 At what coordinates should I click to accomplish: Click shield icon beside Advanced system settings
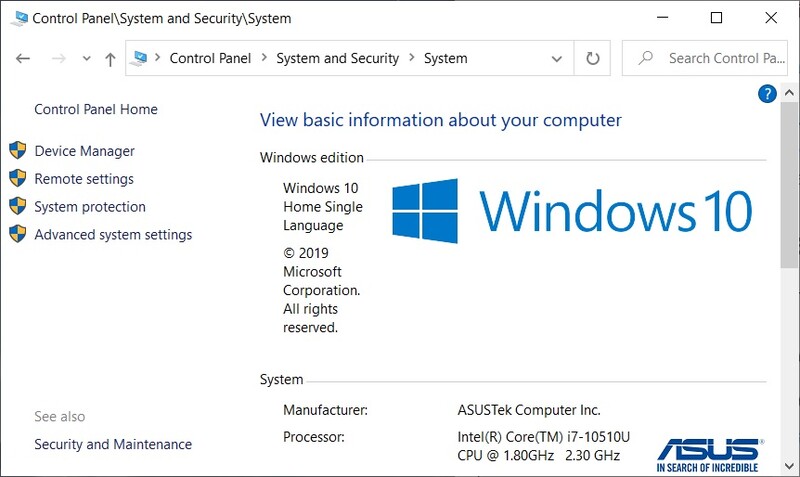(18, 234)
